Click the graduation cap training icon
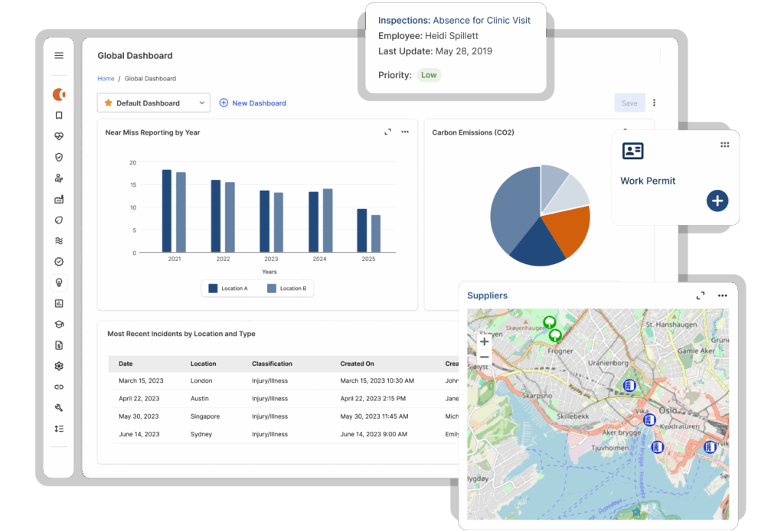The width and height of the screenshot is (784, 532). click(x=59, y=324)
